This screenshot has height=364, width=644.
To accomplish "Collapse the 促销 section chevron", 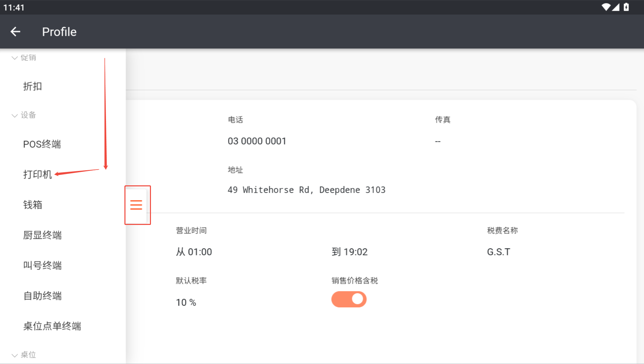I will (14, 58).
